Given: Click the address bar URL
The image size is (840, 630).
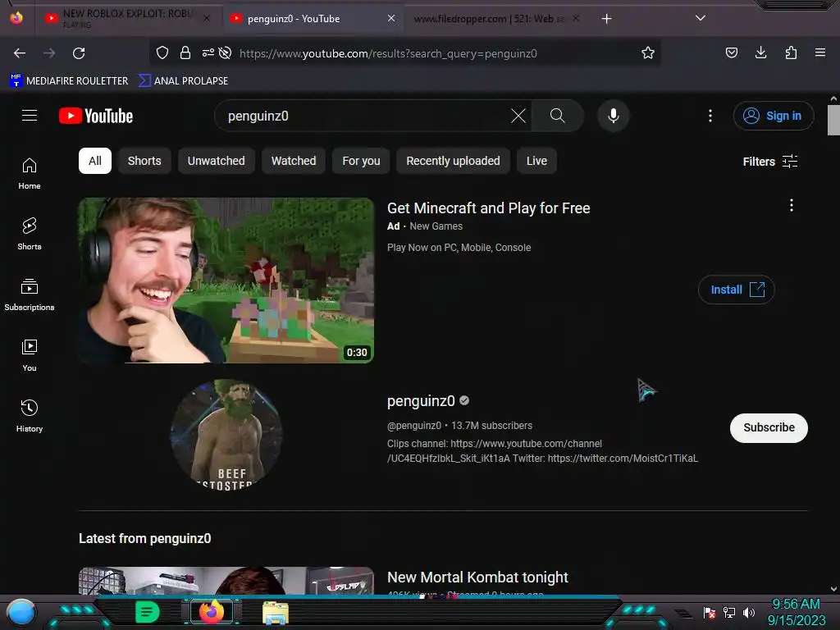Looking at the screenshot, I should coord(388,53).
